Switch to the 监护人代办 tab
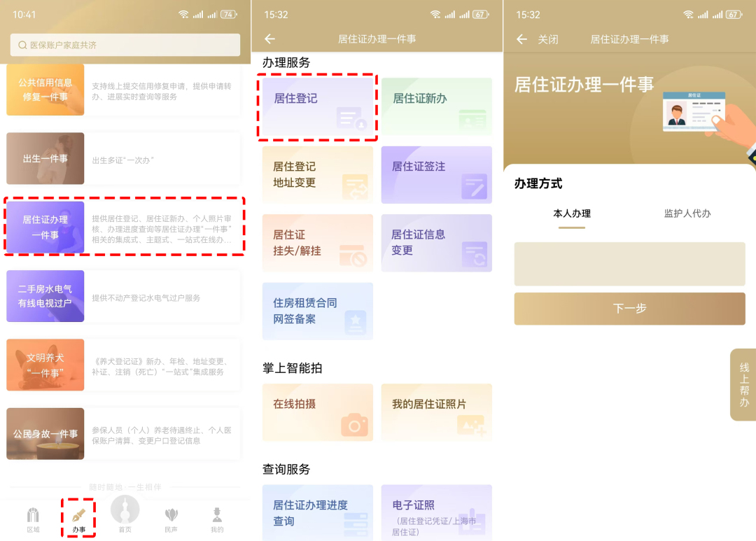Image resolution: width=756 pixels, height=541 pixels. 687,213
